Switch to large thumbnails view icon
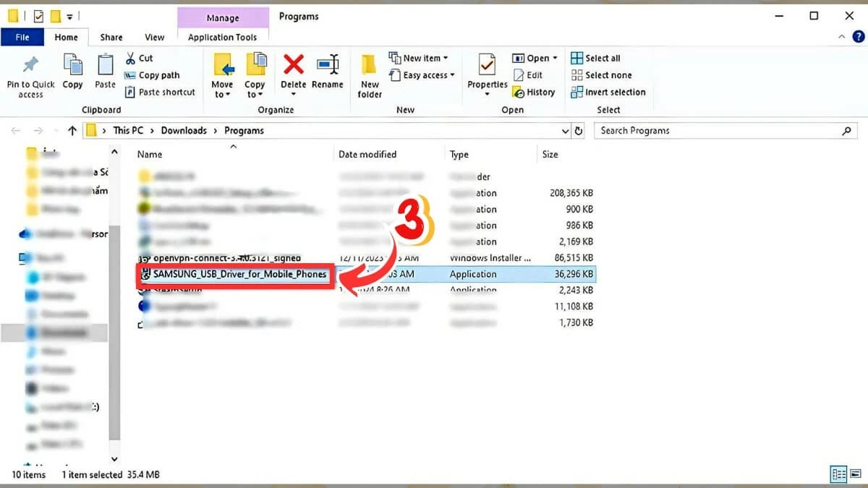Image resolution: width=868 pixels, height=488 pixels. click(x=855, y=474)
